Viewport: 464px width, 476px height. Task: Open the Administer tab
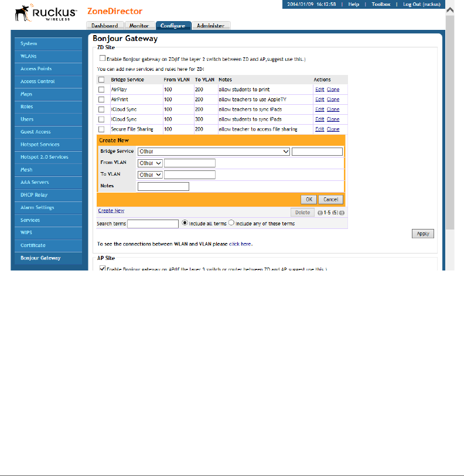click(211, 26)
